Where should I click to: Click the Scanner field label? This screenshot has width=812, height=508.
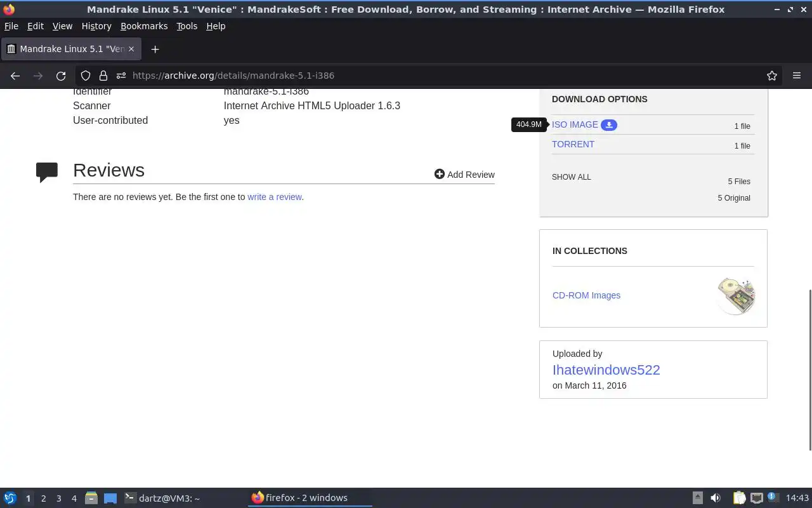tap(91, 106)
